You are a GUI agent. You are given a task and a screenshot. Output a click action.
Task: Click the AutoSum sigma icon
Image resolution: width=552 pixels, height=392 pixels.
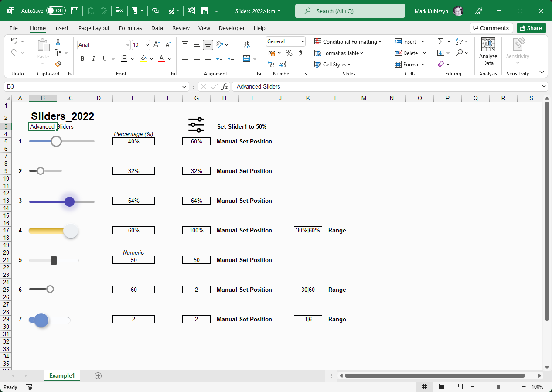[441, 41]
